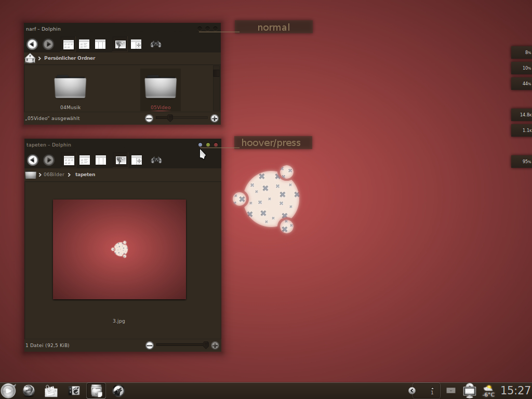
Task: Expand breadcrumb arrow before tapeten
Action: [x=69, y=175]
